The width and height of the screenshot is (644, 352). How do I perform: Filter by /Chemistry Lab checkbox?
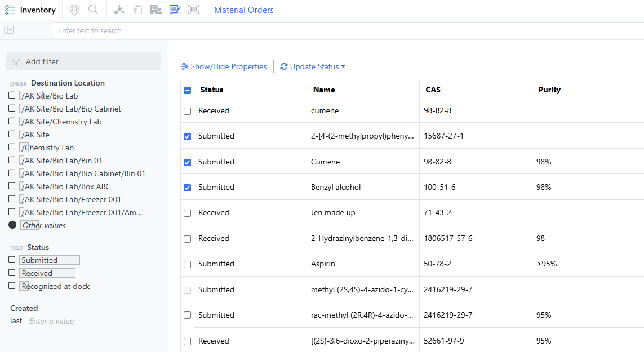click(12, 147)
